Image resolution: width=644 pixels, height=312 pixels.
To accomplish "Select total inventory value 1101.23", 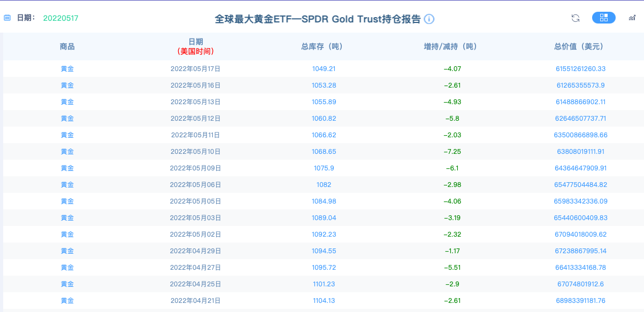I will click(x=324, y=284).
